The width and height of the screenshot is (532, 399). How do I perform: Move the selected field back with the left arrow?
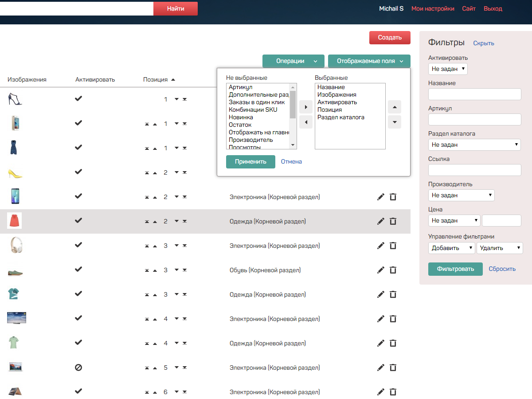coord(306,121)
